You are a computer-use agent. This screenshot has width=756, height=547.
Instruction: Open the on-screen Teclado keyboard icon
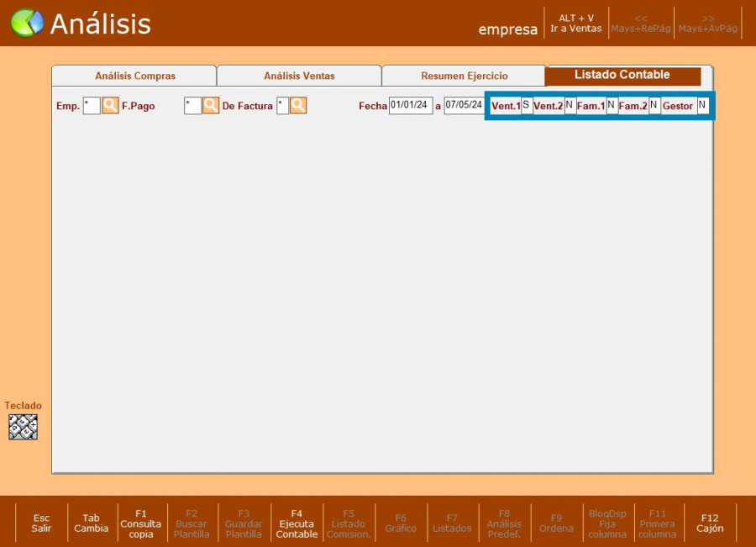pos(23,427)
